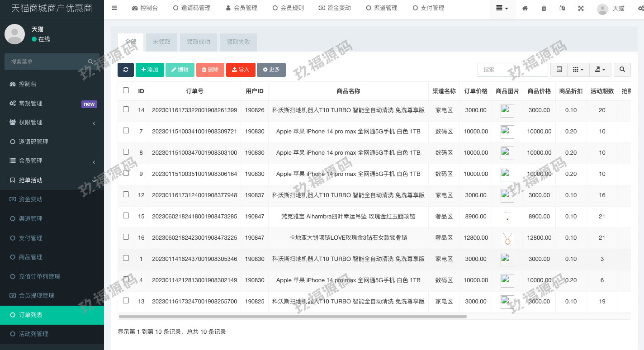Open the language switch icon
Viewport: 644px width, 350px height.
562,8
